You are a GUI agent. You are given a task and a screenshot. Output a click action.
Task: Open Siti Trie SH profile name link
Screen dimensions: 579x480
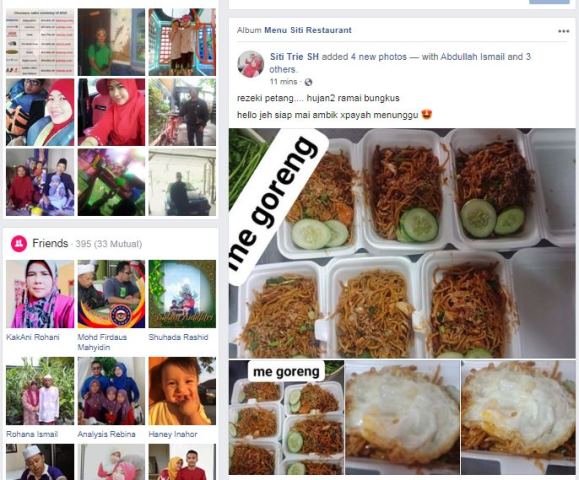click(294, 56)
